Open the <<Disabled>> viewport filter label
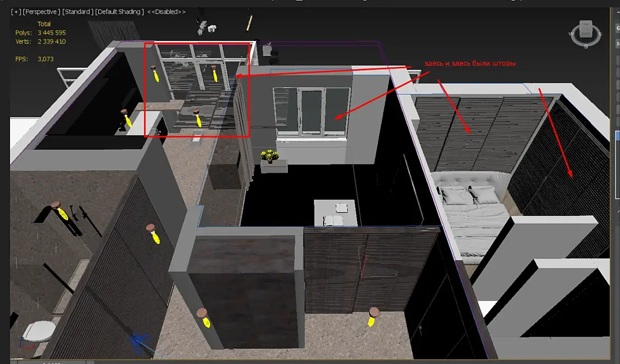The image size is (620, 364). [166, 12]
